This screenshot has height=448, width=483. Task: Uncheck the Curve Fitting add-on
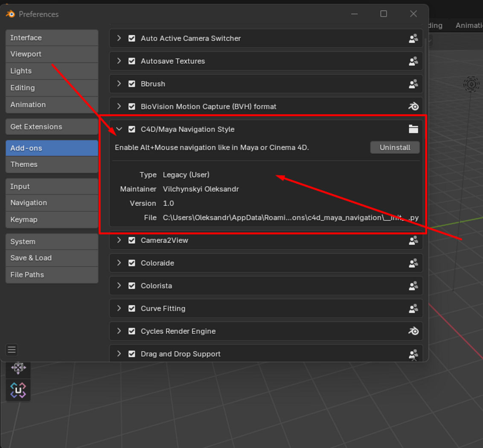coord(132,309)
